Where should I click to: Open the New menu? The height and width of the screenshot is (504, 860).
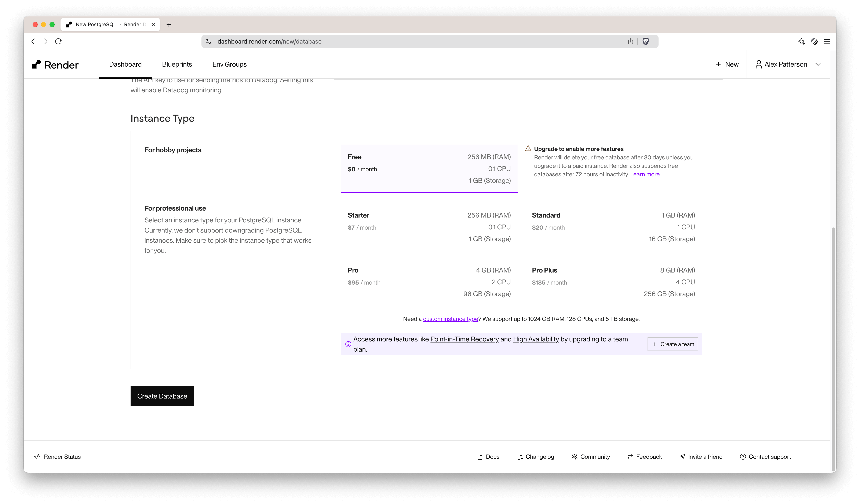coord(727,64)
